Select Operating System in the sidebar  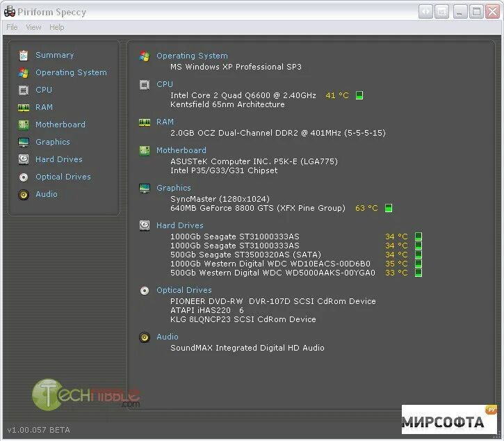coord(71,73)
